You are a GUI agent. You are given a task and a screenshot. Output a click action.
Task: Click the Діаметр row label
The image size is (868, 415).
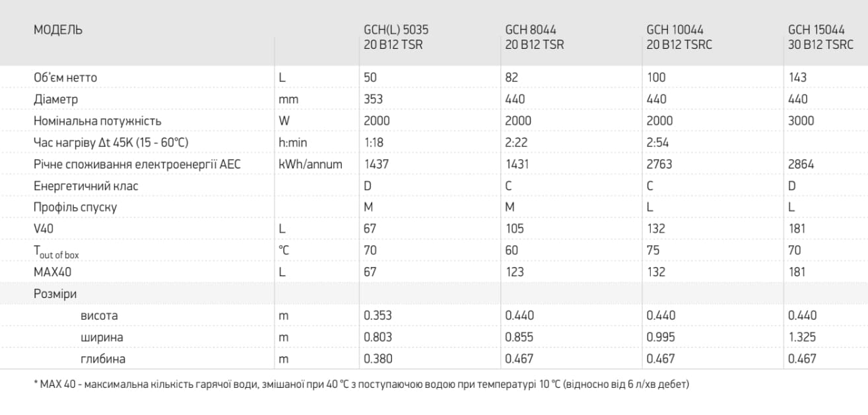55,99
